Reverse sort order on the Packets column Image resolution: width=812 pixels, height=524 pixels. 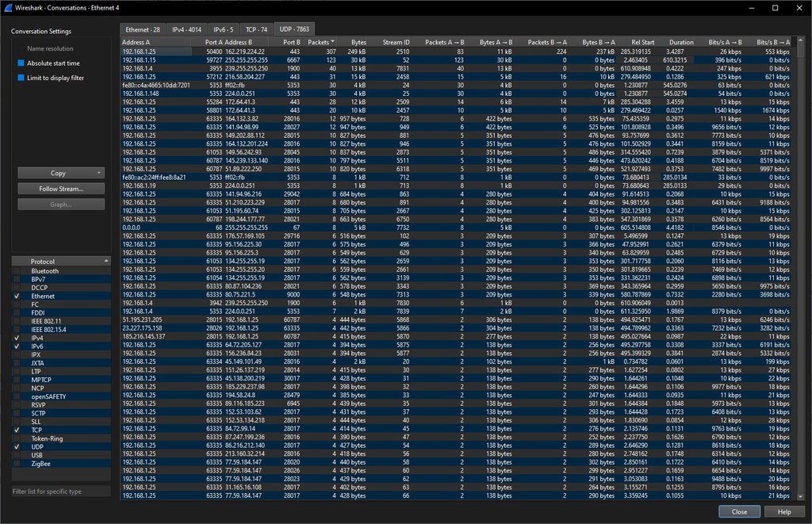pos(321,42)
